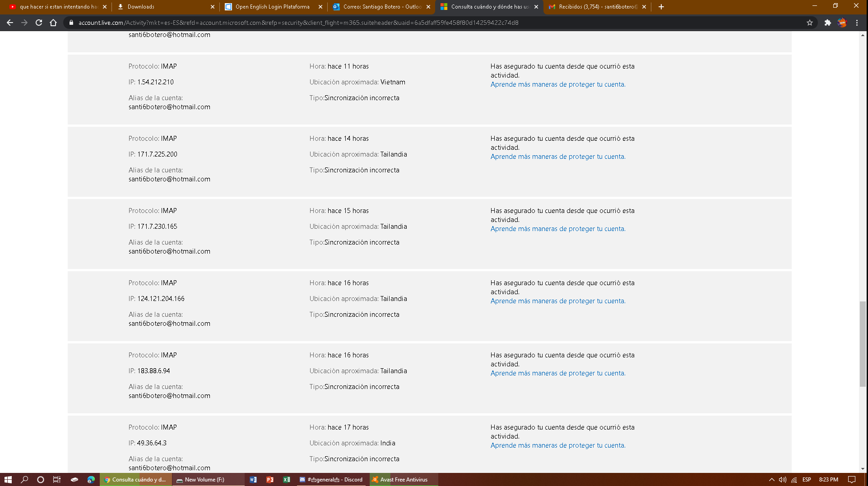The width and height of the screenshot is (868, 486).
Task: Open 'Aprende más maneras' link for IP 183.88.6.94 entry
Action: [x=558, y=373]
